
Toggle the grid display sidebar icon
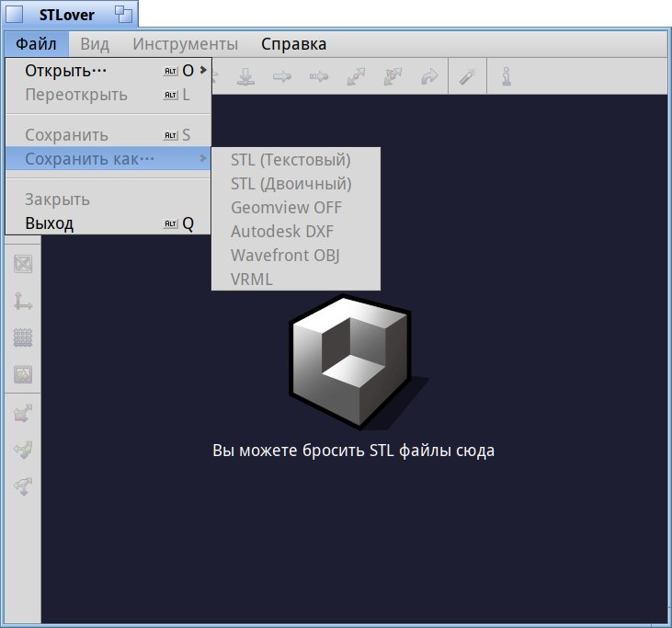click(23, 337)
